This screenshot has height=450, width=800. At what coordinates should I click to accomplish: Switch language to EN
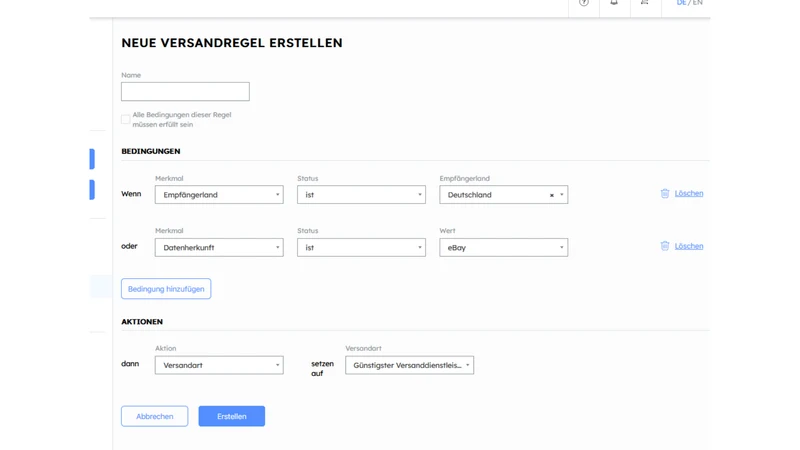point(697,3)
